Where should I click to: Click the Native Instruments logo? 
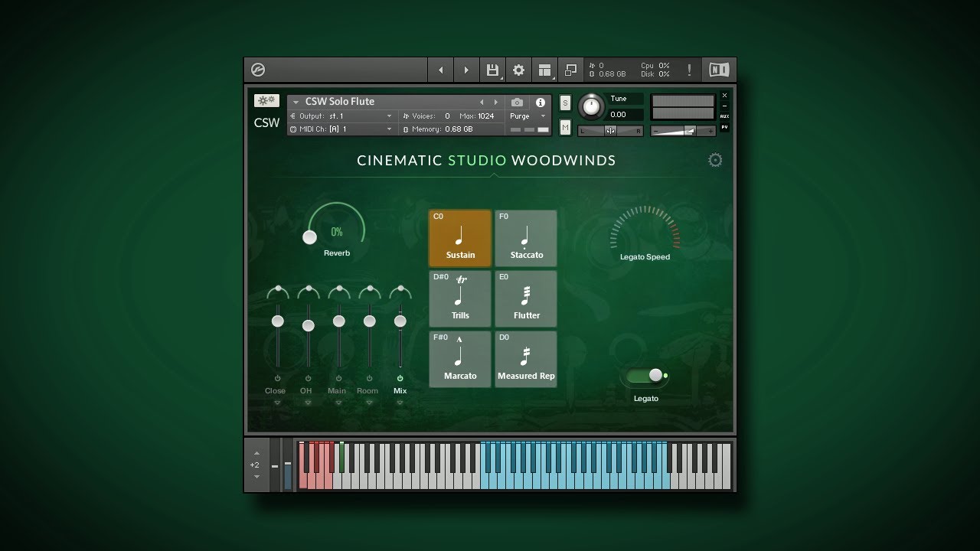(719, 70)
